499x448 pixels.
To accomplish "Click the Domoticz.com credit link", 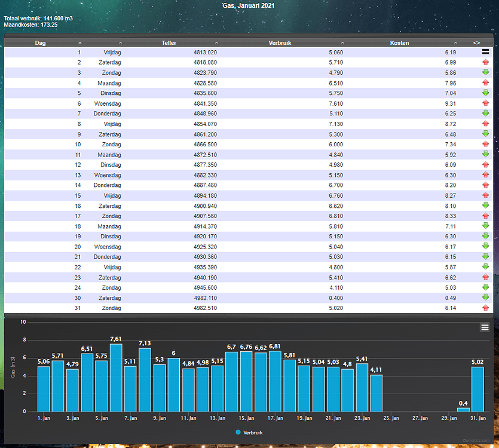I will point(476,440).
